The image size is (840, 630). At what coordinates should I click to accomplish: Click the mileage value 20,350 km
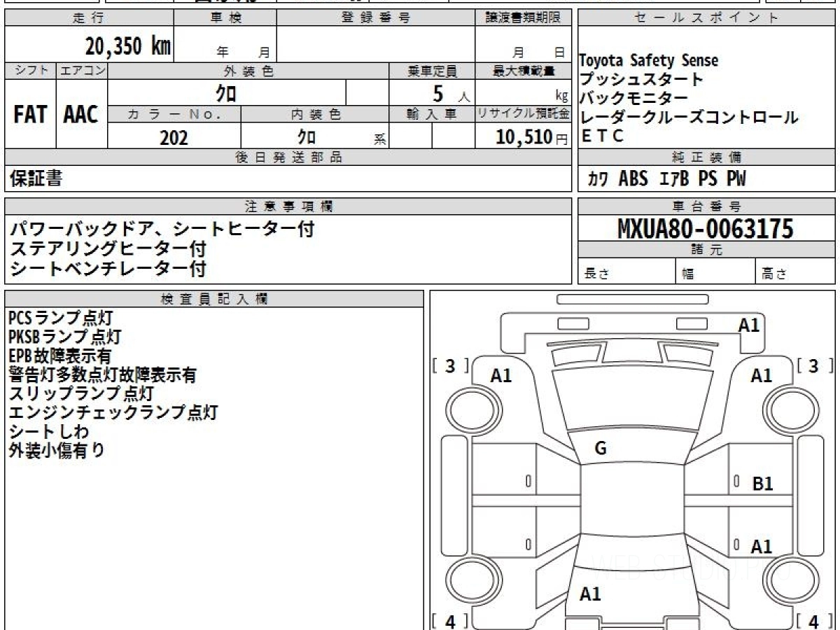(128, 46)
